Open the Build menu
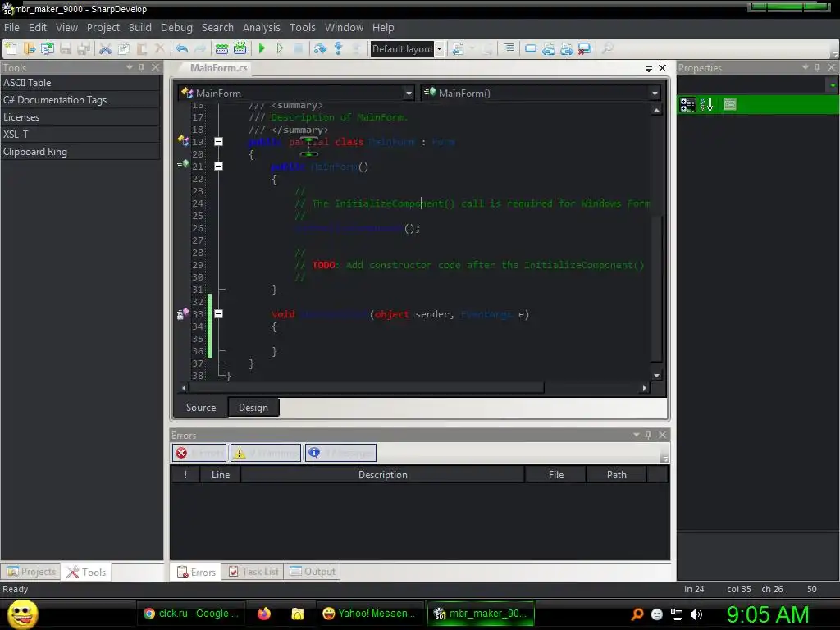 click(x=139, y=27)
